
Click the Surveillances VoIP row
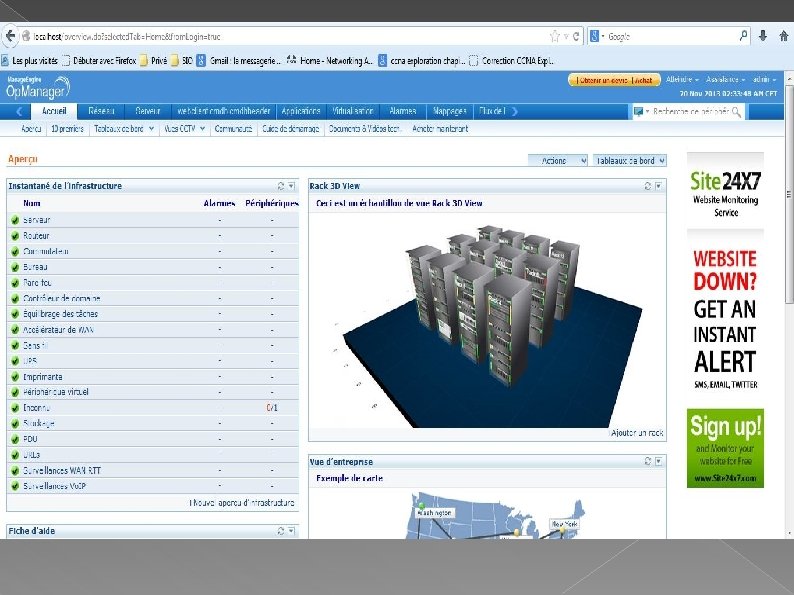[x=152, y=486]
